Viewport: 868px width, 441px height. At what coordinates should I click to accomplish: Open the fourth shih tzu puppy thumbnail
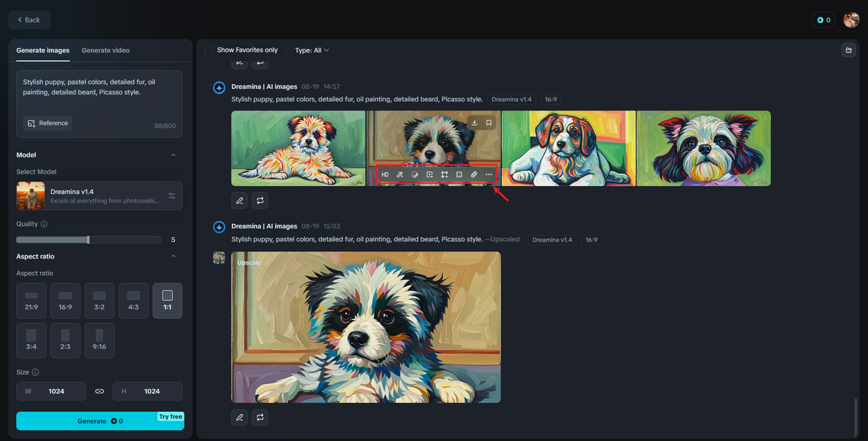(704, 148)
